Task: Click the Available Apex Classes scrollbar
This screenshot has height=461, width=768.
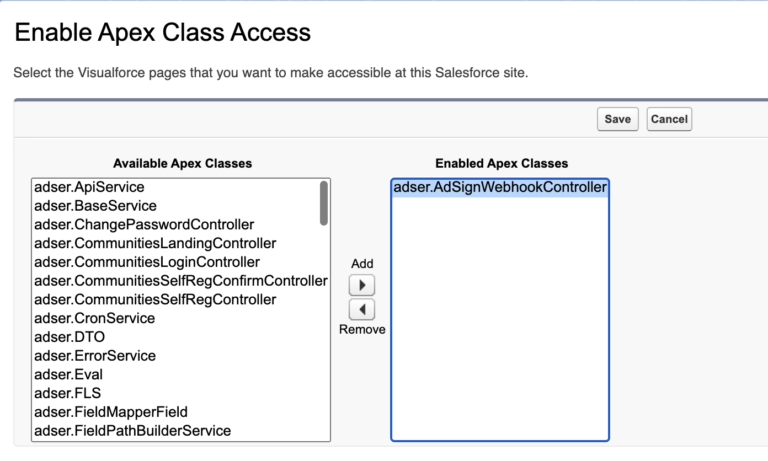Action: (323, 204)
